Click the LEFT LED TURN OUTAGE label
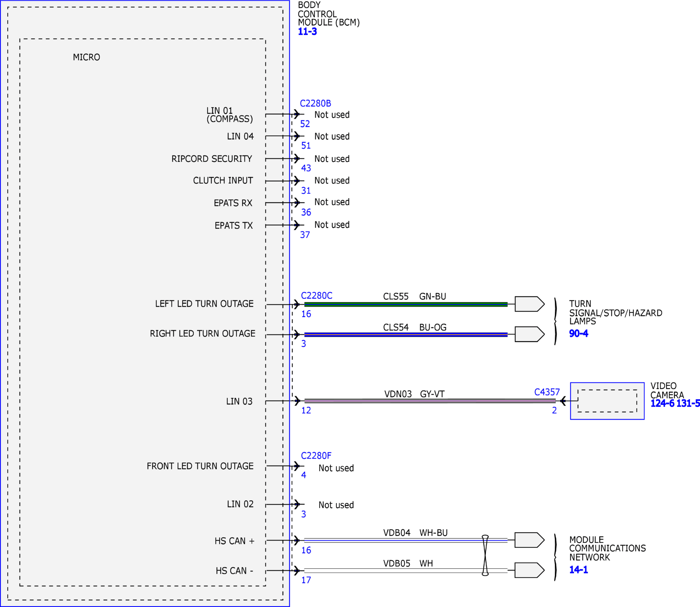 pyautogui.click(x=204, y=304)
